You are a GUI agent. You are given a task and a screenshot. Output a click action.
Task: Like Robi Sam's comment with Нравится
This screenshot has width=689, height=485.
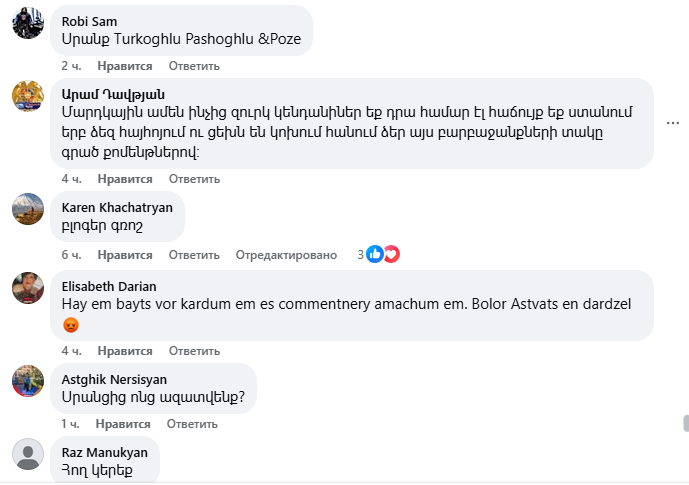pos(124,66)
